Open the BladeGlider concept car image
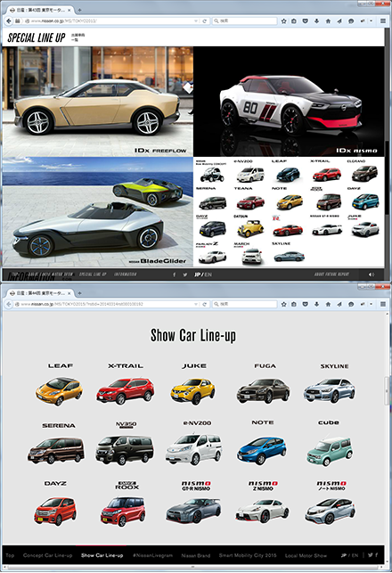This screenshot has width=392, height=573. pos(97,212)
